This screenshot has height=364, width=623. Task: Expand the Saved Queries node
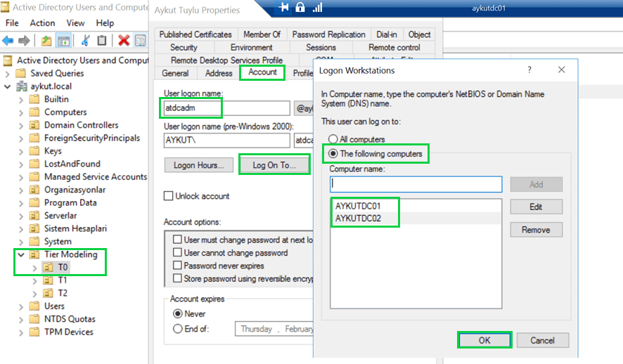(8, 74)
